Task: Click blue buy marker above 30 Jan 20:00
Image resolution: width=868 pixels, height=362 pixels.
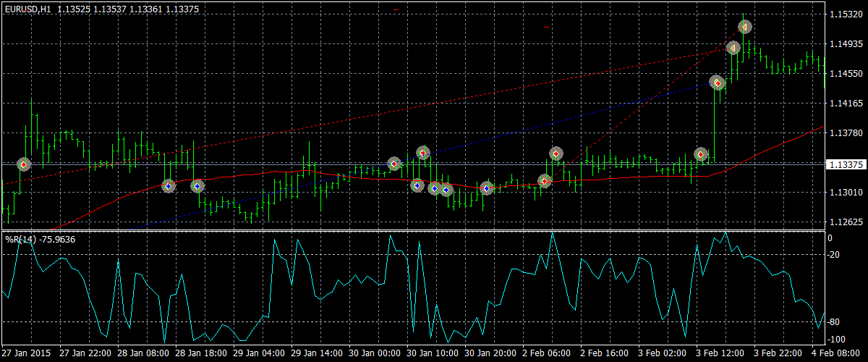Action: (x=487, y=188)
